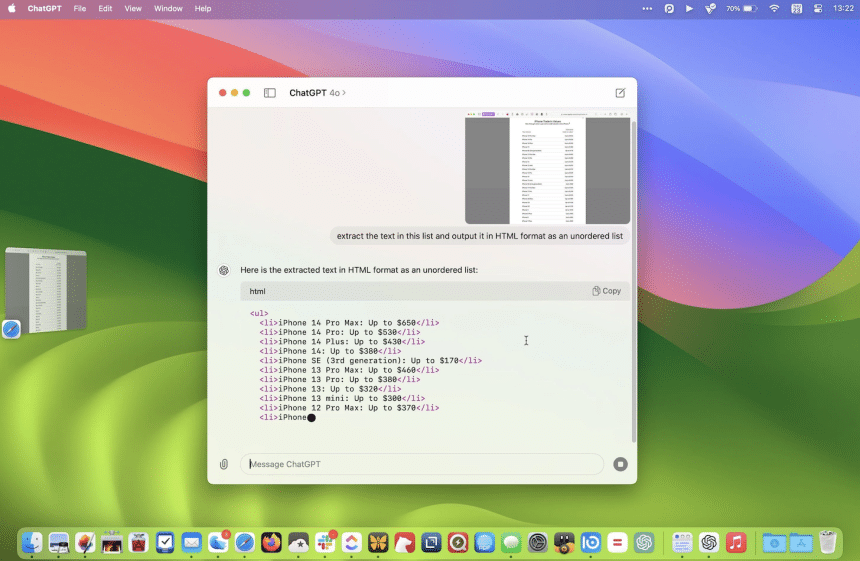
Task: Open the butterfly Tes app in Dock
Action: 378,542
